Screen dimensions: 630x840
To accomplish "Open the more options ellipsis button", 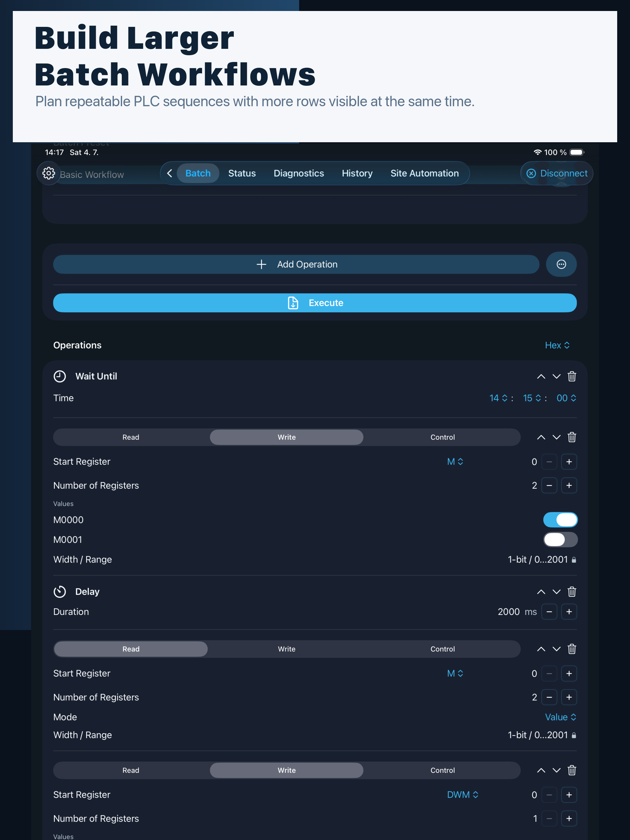I will pos(561,264).
